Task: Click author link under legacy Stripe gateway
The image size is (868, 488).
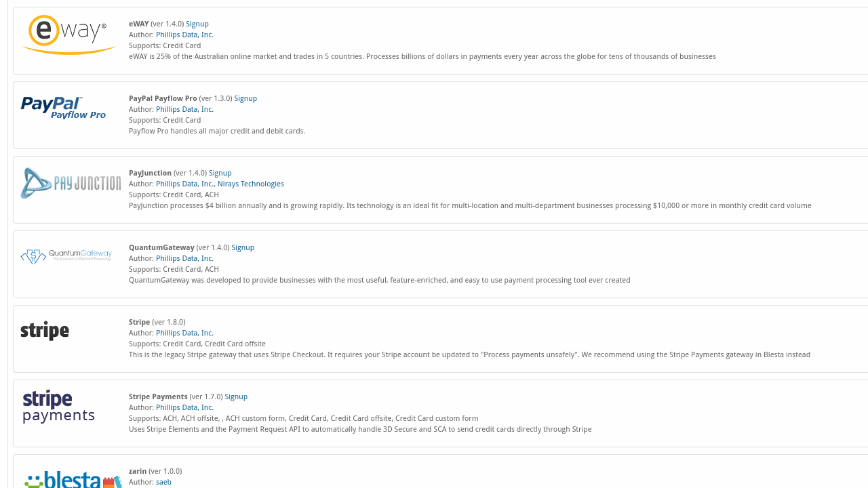Action: (x=184, y=333)
